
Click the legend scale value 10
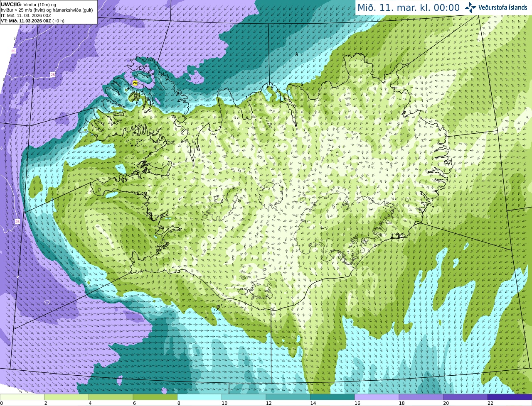coord(224,403)
